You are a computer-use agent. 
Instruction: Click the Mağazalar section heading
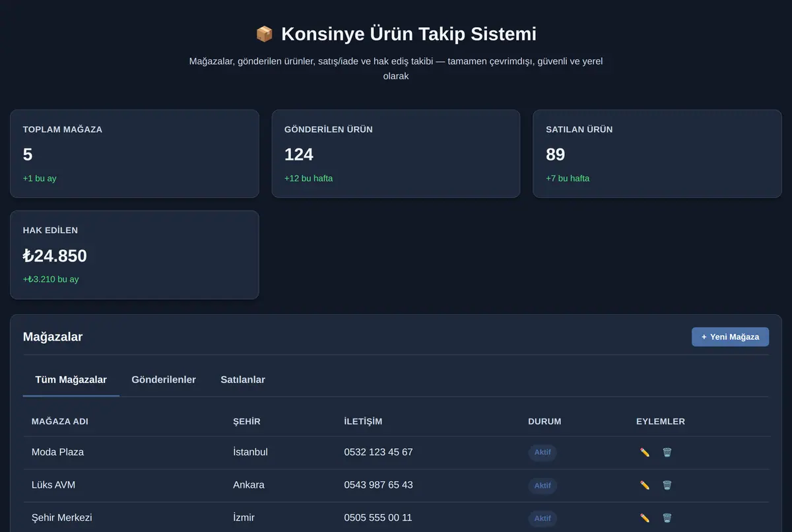coord(53,337)
